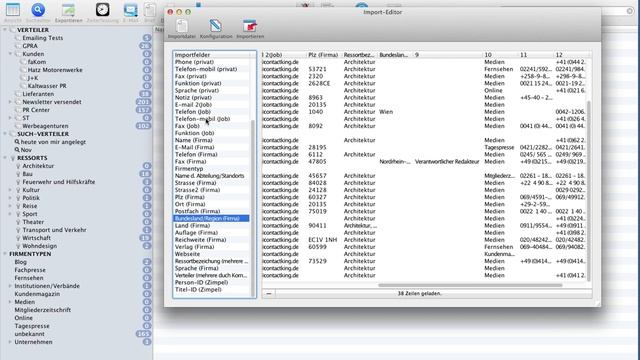Open the Importdatei toolbar icon

[x=182, y=27]
